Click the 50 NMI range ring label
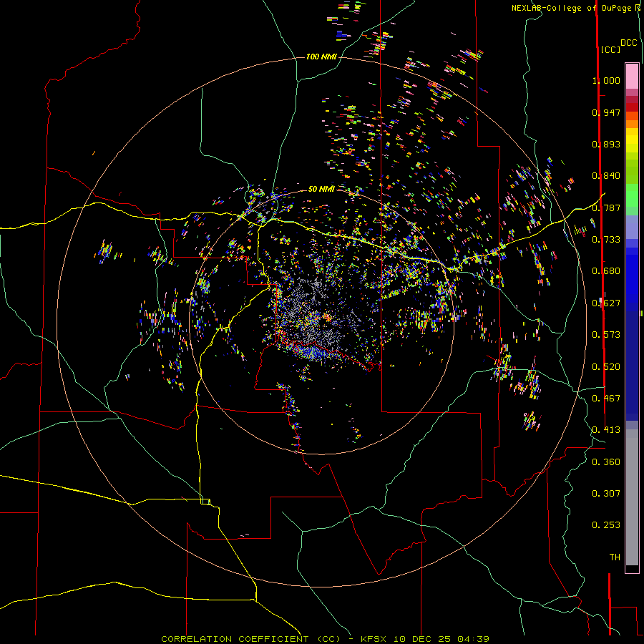Image resolution: width=644 pixels, height=644 pixels. 321,189
